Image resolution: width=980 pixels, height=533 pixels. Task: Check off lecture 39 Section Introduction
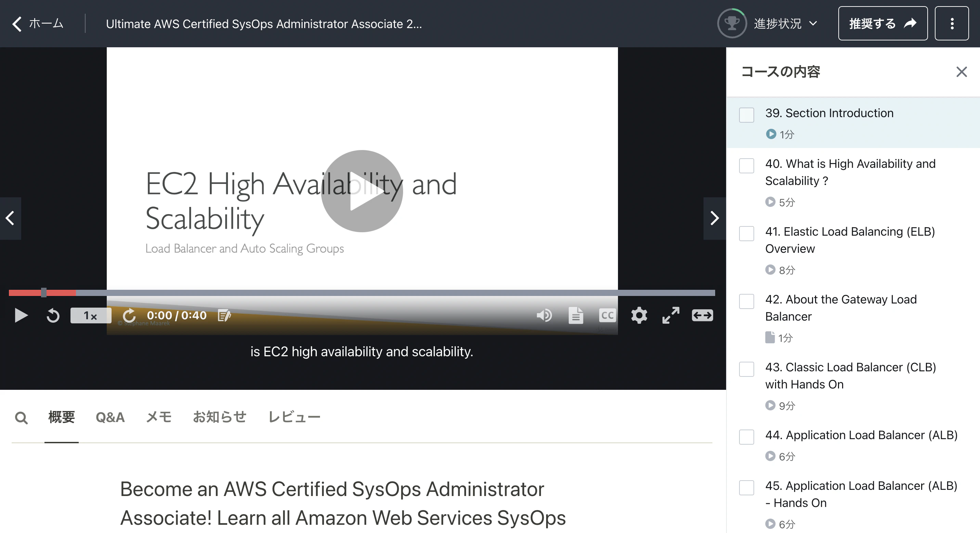746,115
